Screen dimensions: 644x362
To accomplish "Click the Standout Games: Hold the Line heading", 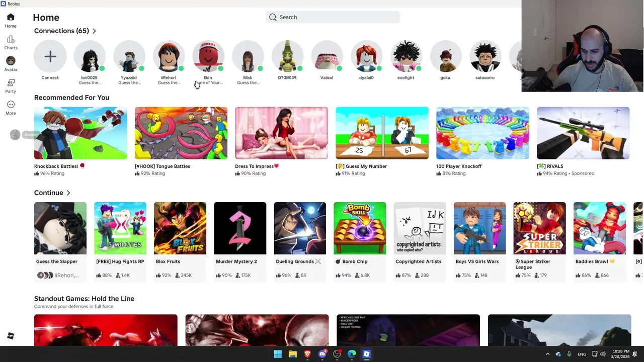I will [84, 299].
